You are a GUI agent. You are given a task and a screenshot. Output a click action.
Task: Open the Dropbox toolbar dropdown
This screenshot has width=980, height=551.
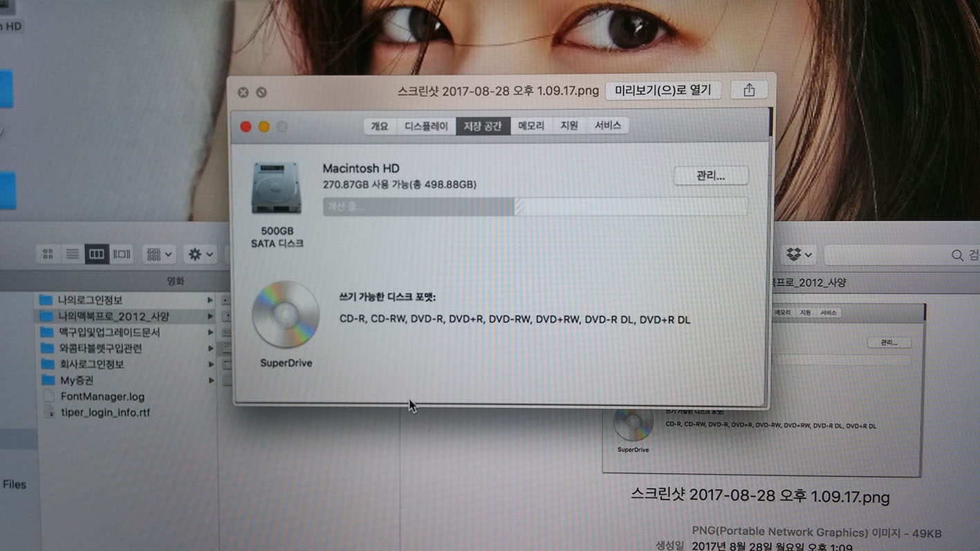click(x=799, y=255)
